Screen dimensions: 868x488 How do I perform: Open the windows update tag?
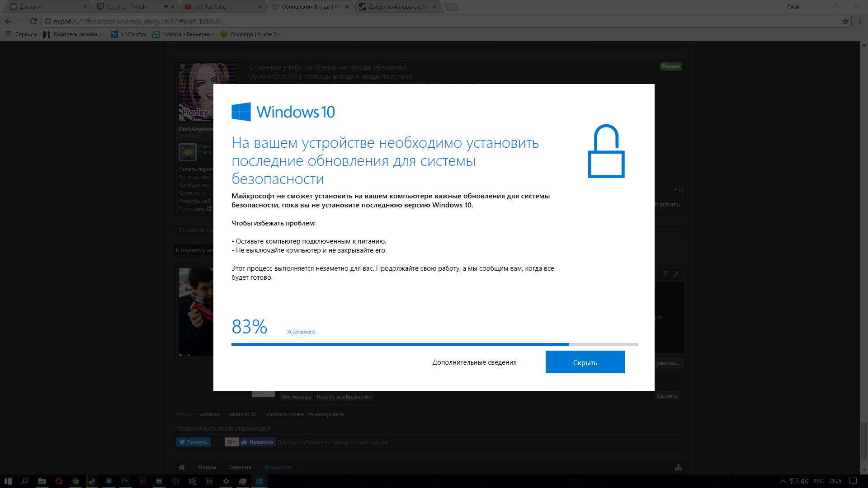click(x=284, y=414)
